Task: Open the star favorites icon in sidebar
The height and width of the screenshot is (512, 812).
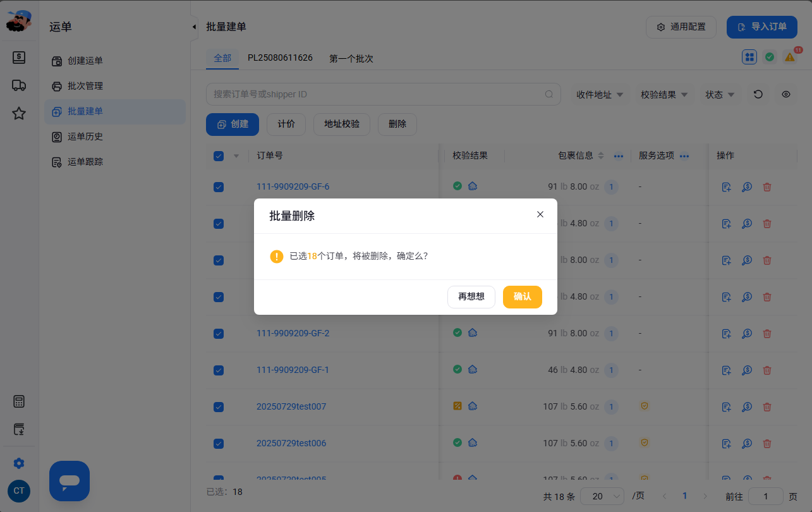Action: click(x=19, y=113)
